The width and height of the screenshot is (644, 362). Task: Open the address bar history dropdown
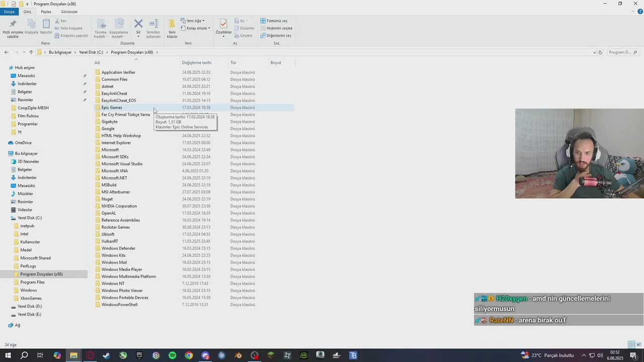pos(594,52)
